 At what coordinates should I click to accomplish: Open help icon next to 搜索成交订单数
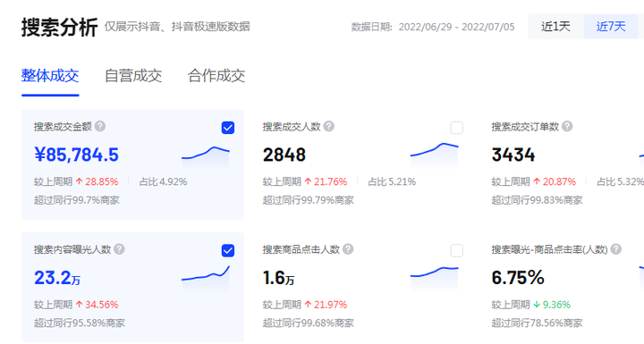coord(567,127)
